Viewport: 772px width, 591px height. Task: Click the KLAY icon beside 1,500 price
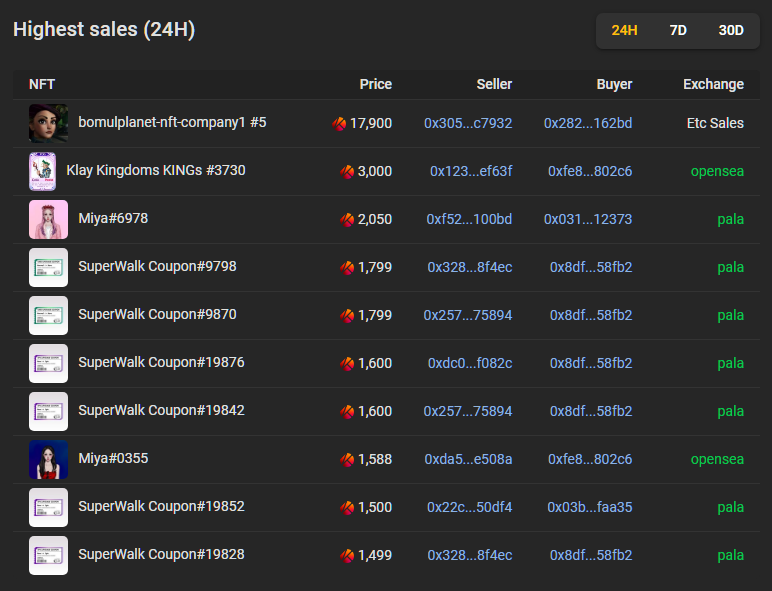[347, 507]
